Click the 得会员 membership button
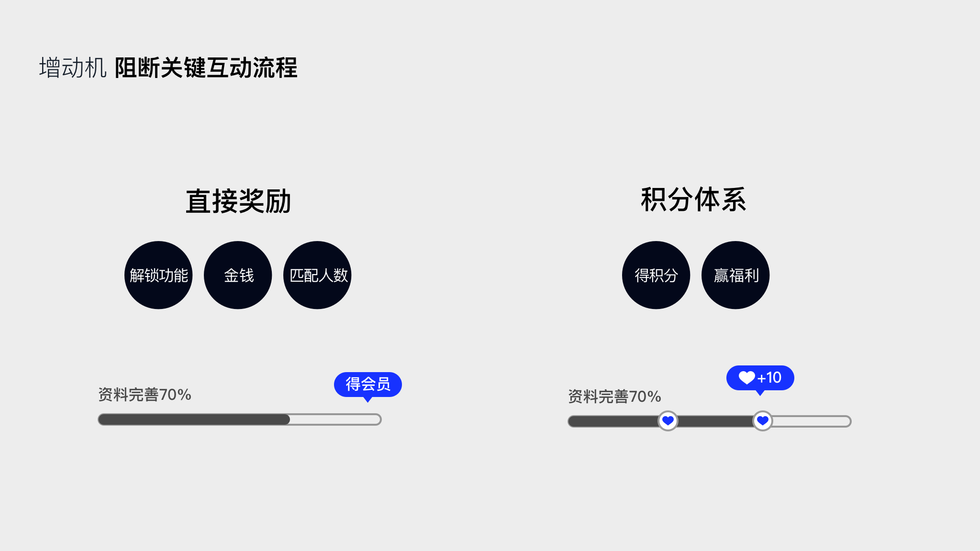This screenshot has height=551, width=980. (x=367, y=384)
